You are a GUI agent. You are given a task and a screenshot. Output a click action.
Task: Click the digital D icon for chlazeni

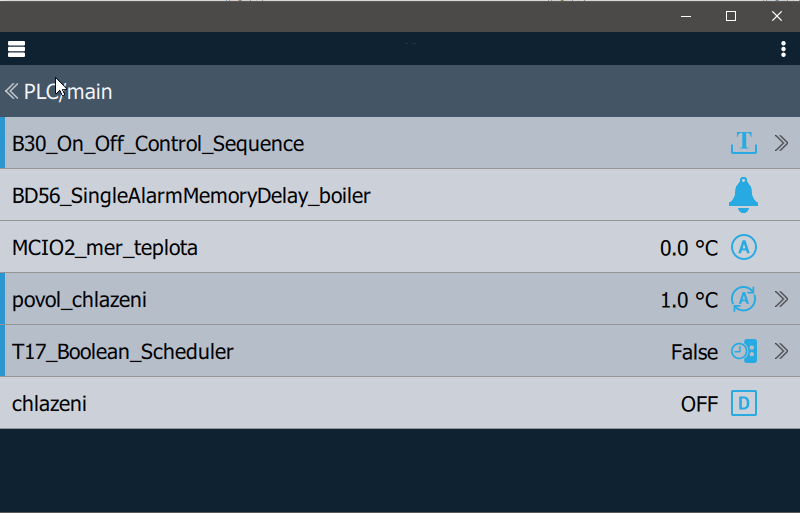pos(744,403)
